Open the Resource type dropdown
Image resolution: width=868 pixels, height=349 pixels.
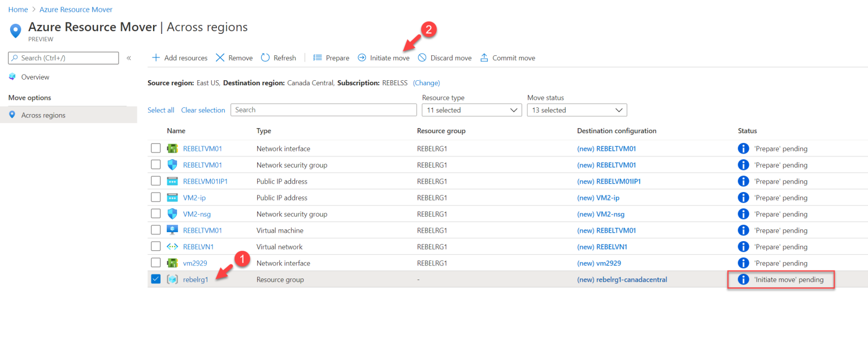coord(471,110)
